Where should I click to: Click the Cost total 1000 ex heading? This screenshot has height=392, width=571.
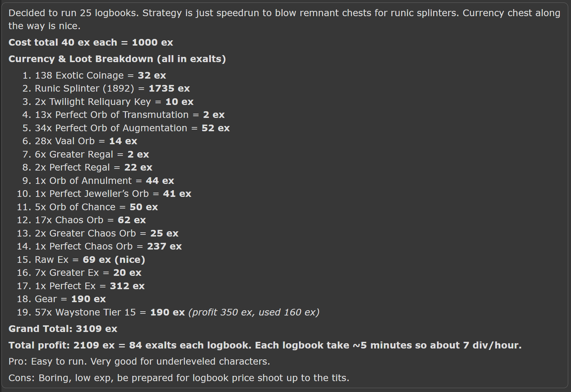click(91, 42)
